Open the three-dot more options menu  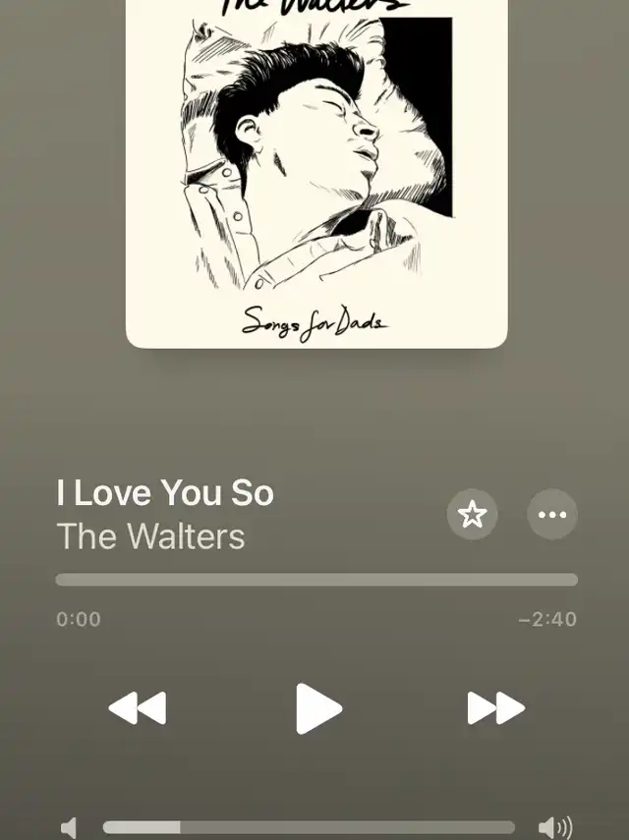(552, 514)
